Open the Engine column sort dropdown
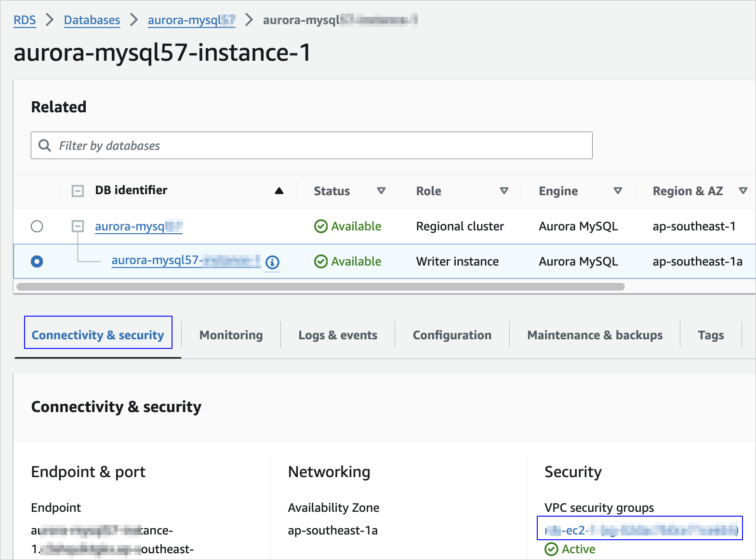756x560 pixels. pyautogui.click(x=618, y=191)
